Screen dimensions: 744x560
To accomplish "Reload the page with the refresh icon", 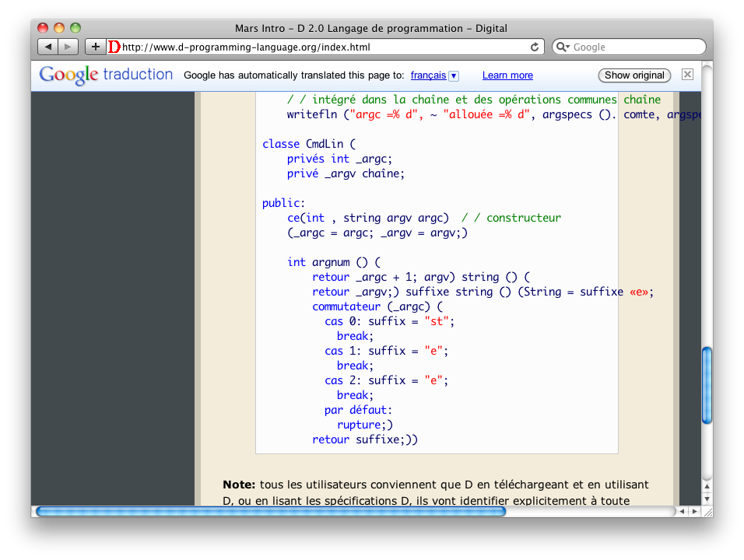I will (535, 47).
